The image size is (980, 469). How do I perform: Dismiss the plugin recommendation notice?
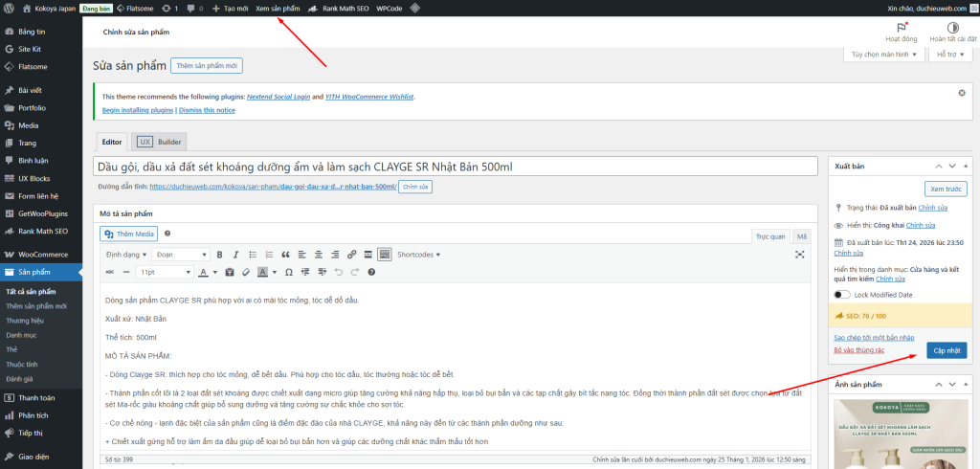click(x=962, y=93)
